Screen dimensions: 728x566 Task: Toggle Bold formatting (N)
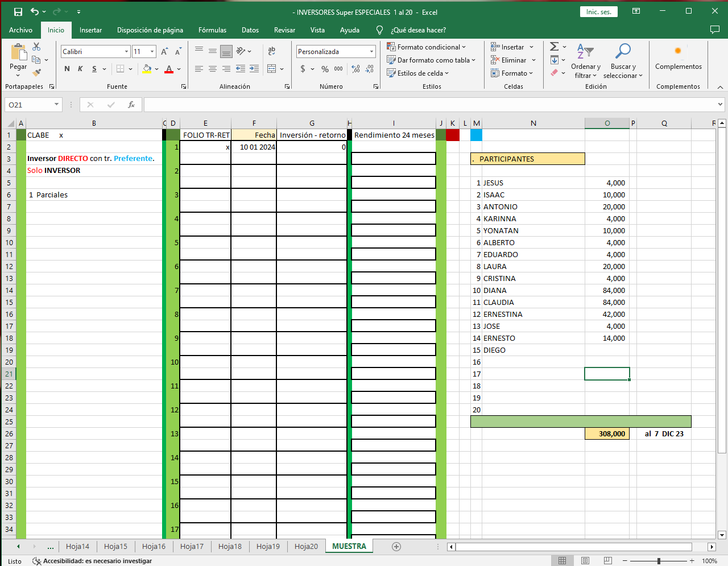(67, 69)
